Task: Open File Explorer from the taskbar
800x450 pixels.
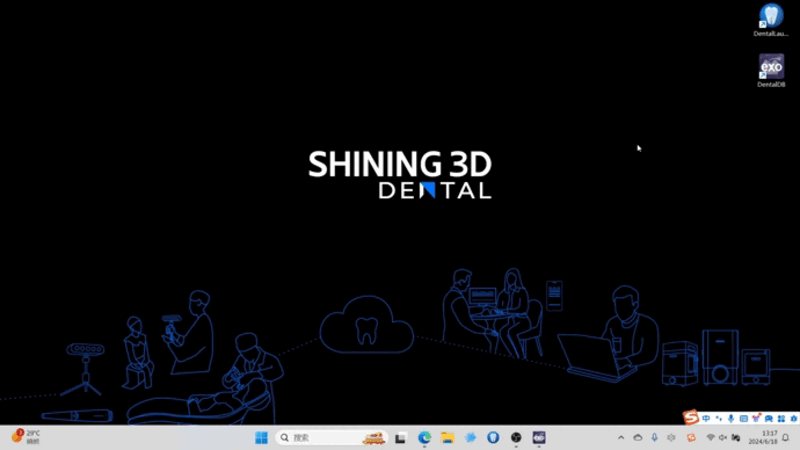Action: [x=447, y=437]
